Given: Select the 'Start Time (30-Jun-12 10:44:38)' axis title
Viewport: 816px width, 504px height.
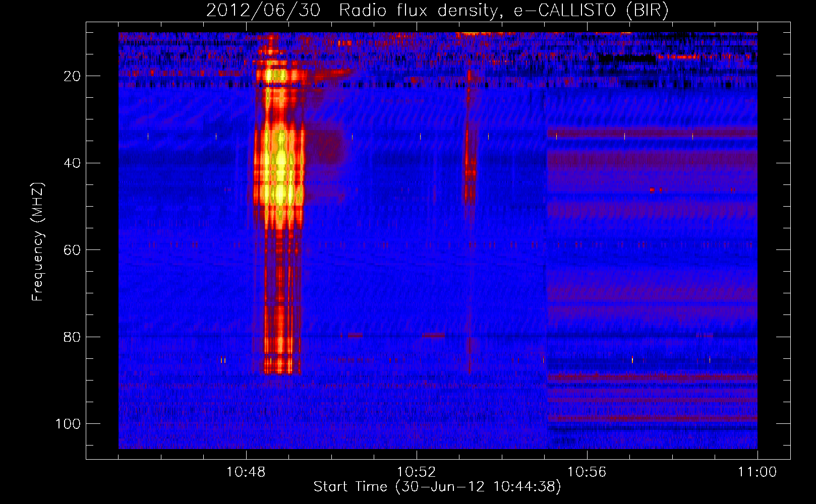Looking at the screenshot, I should [437, 487].
